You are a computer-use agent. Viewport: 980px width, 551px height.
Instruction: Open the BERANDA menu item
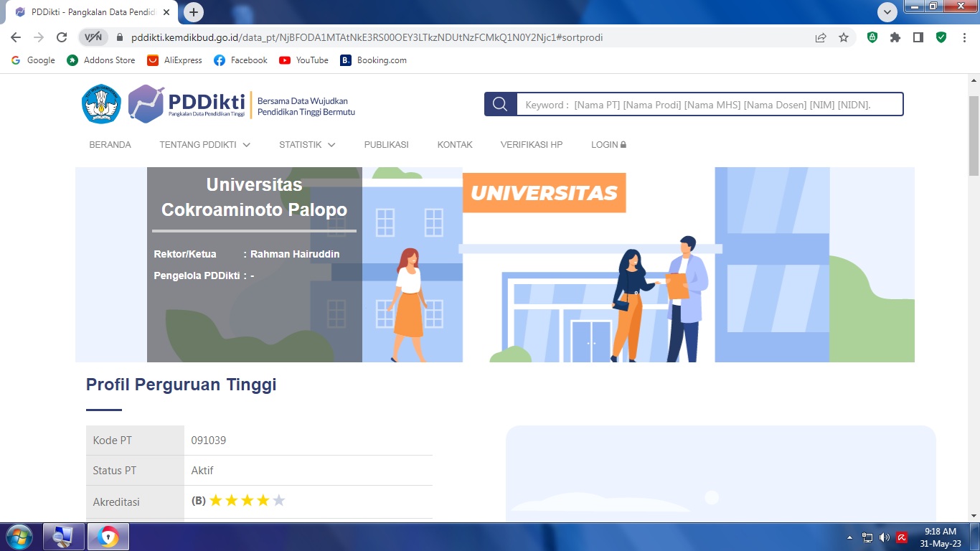(110, 145)
